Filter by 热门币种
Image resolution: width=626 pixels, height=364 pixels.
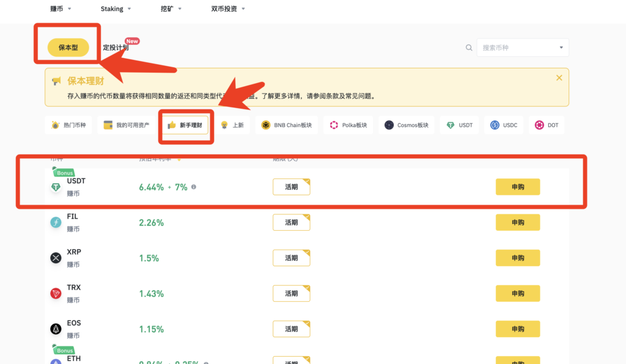coord(68,125)
